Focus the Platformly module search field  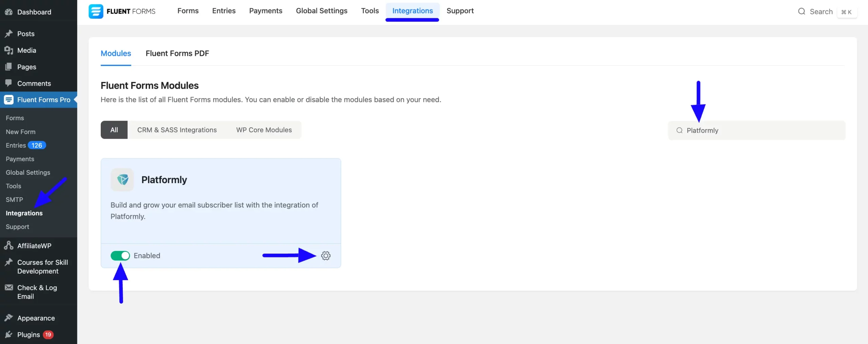(756, 130)
